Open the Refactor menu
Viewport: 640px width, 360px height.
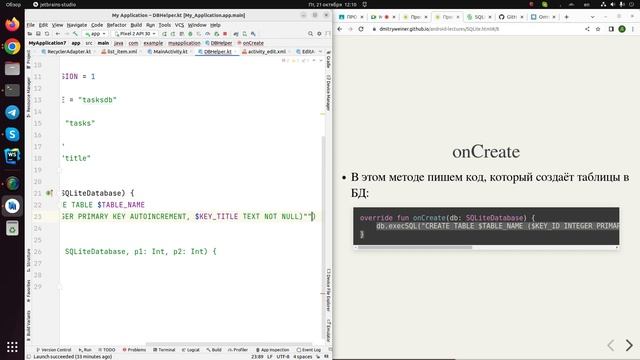(x=116, y=25)
